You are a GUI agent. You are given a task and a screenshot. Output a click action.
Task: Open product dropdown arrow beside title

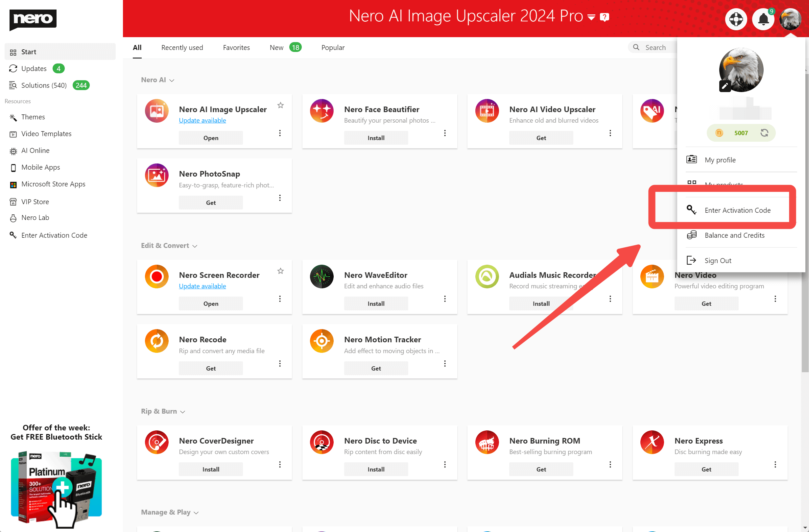591,17
